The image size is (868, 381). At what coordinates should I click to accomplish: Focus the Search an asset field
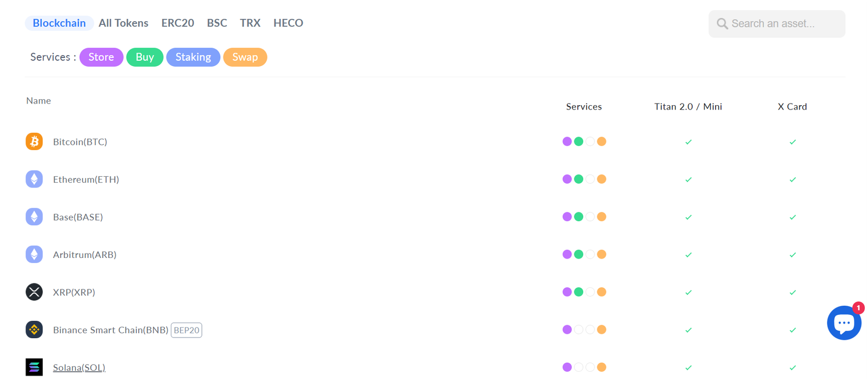(x=777, y=24)
